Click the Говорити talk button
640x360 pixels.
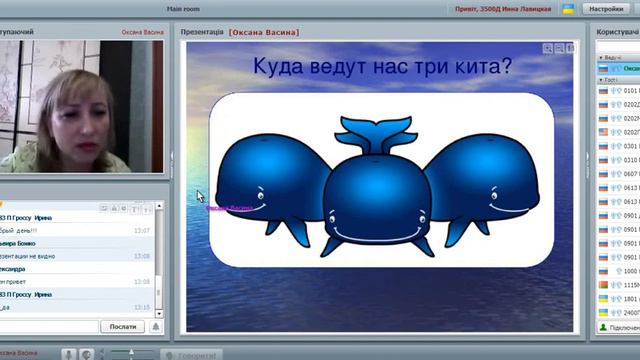point(191,355)
